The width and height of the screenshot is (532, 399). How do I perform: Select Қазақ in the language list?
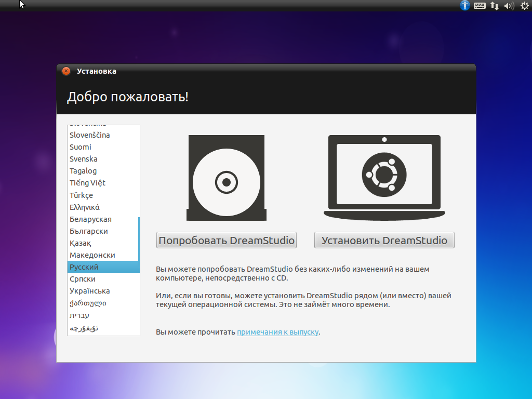(x=103, y=243)
